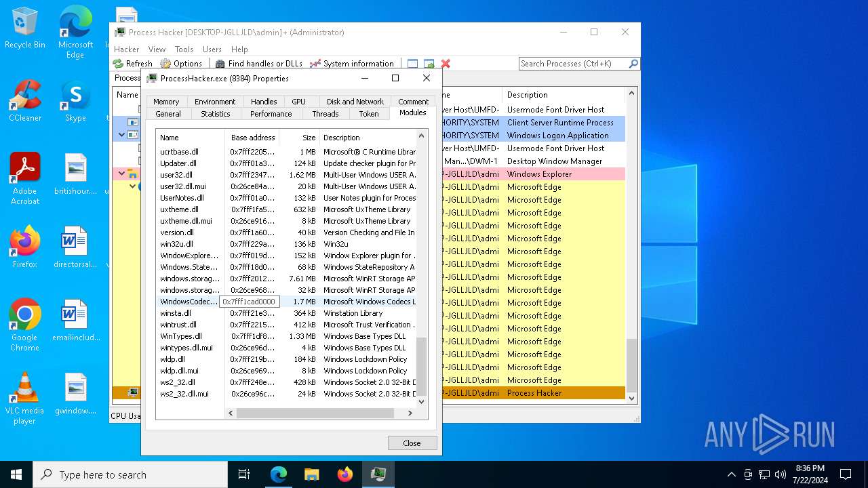The height and width of the screenshot is (488, 868).
Task: Click the find window toolbar icon
Action: [412, 64]
